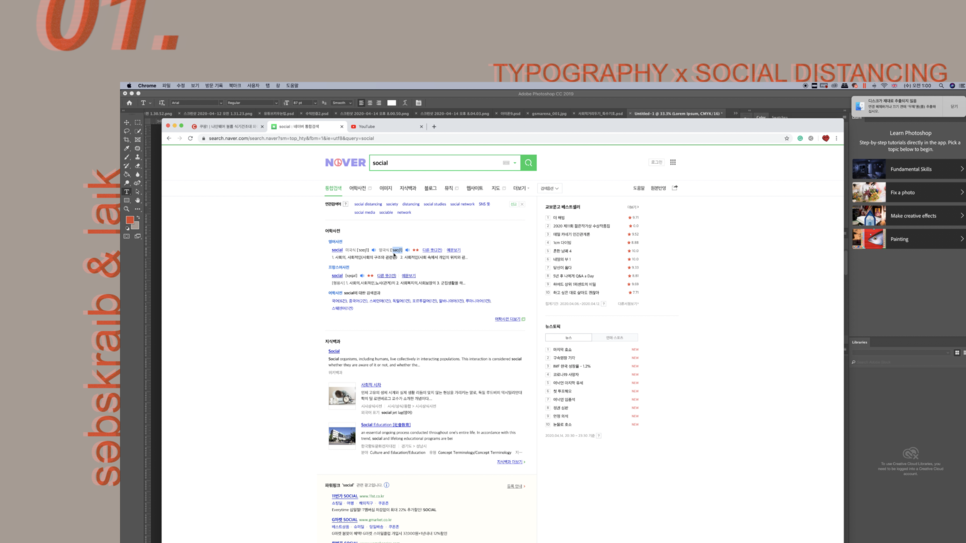Screen dimensions: 966x543
Task: Select the Clone Stamp tool
Action: point(137,157)
